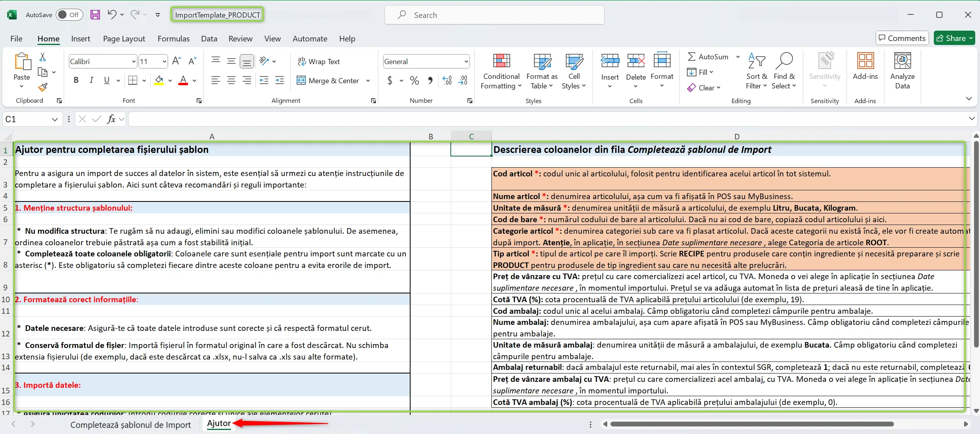
Task: Click the Undo arrow icon
Action: pyautogui.click(x=112, y=15)
